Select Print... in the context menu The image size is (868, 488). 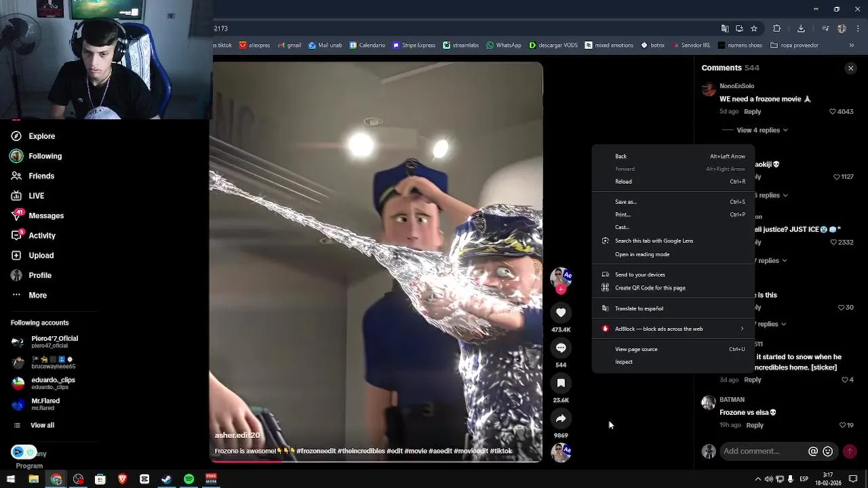(x=673, y=215)
